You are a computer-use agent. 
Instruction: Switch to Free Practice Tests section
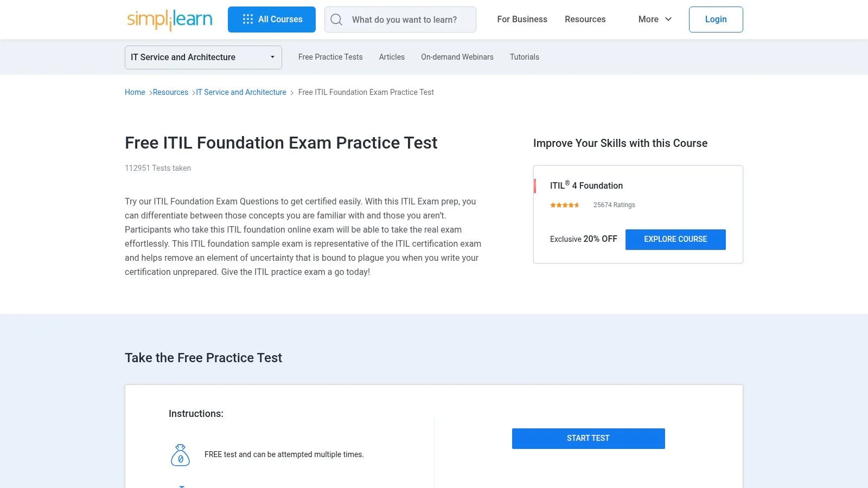point(330,57)
